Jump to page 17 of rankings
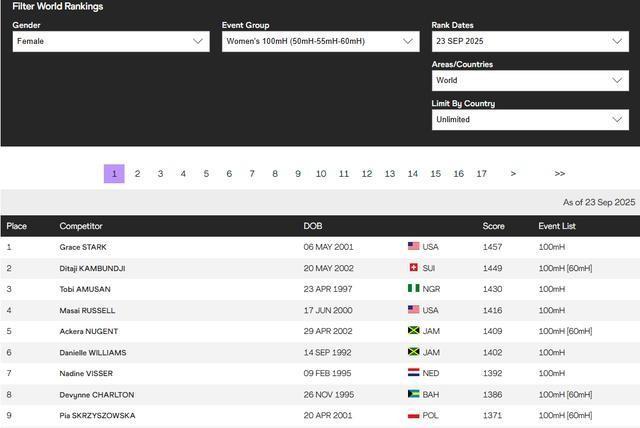 (481, 174)
